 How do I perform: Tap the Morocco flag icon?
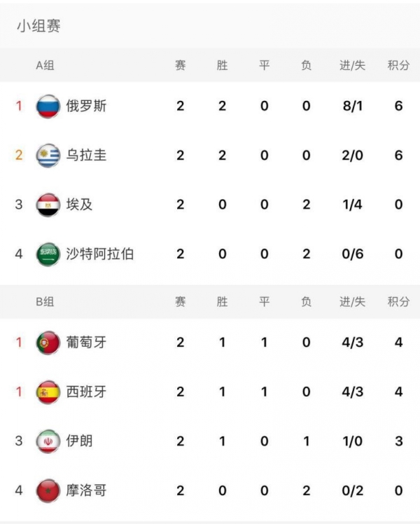point(48,490)
